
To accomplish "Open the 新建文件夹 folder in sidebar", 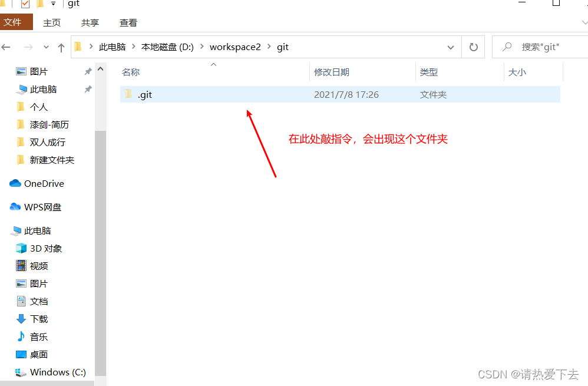I will (x=52, y=160).
